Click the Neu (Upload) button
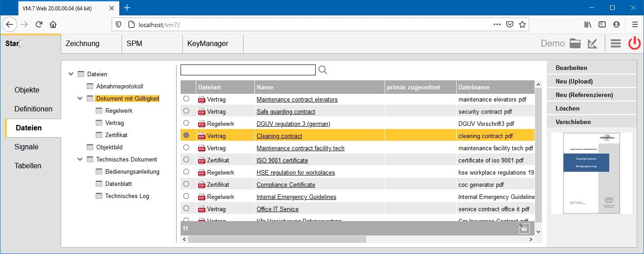The height and width of the screenshot is (254, 644). [574, 81]
